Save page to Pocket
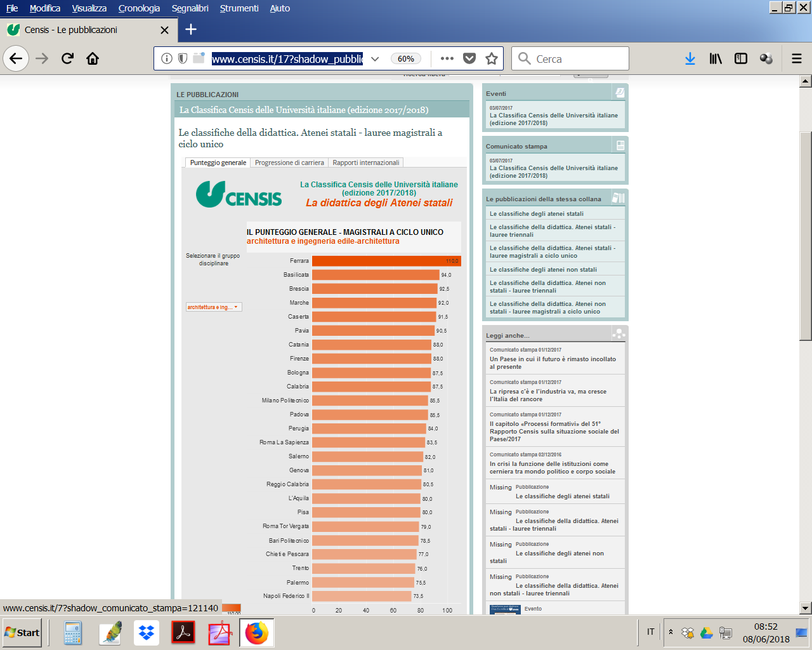812x650 pixels. pos(469,58)
